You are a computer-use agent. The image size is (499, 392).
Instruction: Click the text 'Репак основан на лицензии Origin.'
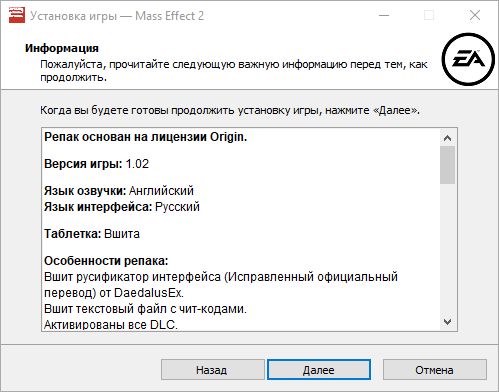pyautogui.click(x=146, y=137)
